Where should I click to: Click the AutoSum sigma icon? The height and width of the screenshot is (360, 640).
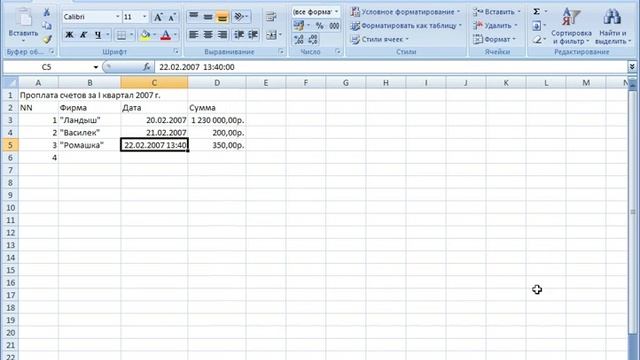tap(537, 11)
